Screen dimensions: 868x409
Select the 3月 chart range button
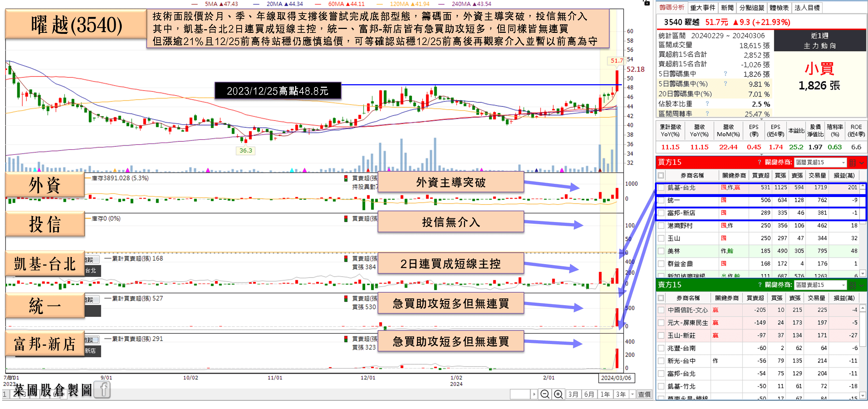tap(573, 394)
